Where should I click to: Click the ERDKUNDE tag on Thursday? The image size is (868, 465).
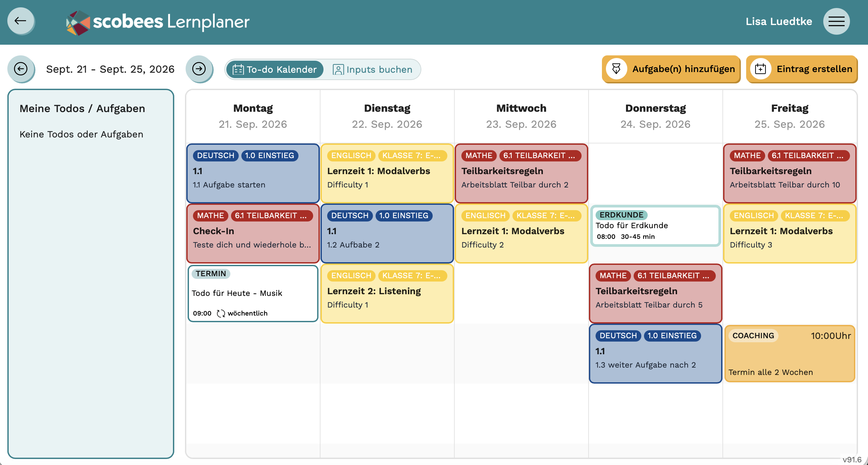pyautogui.click(x=621, y=215)
